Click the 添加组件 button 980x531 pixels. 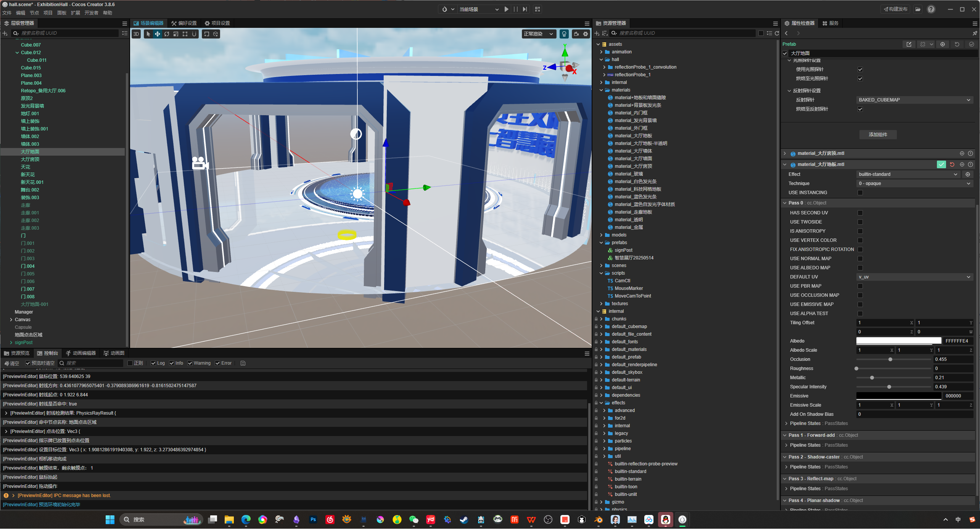point(877,135)
